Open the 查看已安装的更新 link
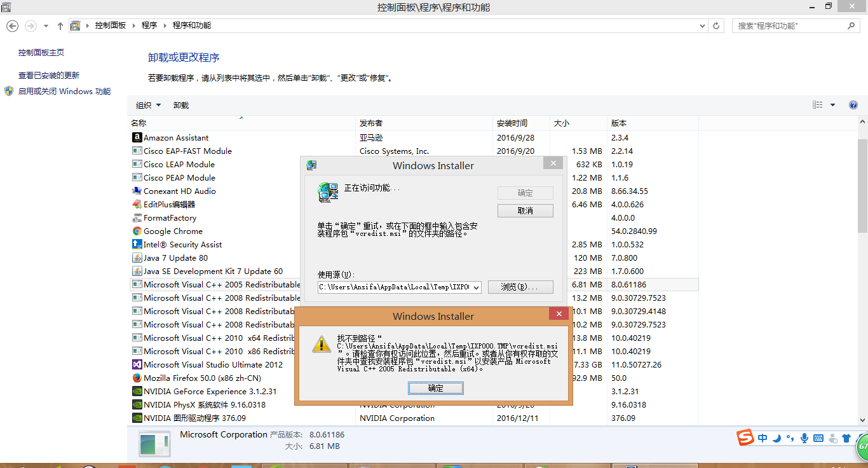Screen dimensions: 868x468 click(x=49, y=75)
